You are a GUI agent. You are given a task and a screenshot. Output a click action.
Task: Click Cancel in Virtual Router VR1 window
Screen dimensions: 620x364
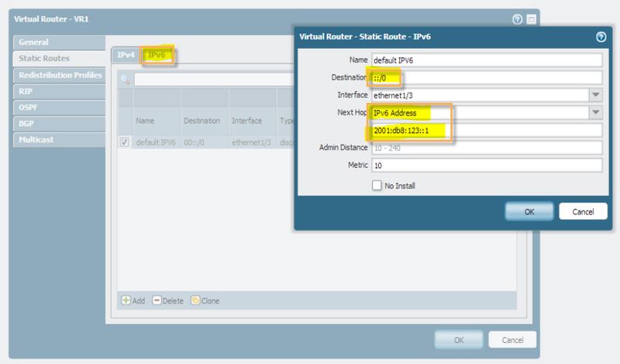pyautogui.click(x=512, y=340)
